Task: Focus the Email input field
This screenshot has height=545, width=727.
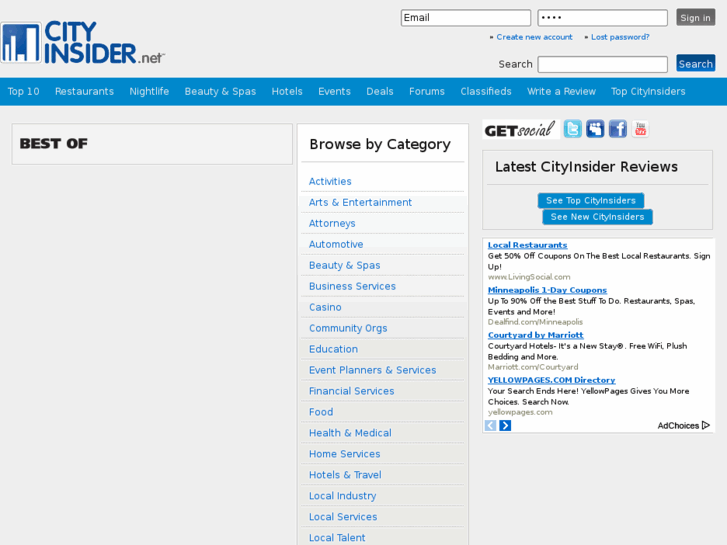Action: coord(466,18)
